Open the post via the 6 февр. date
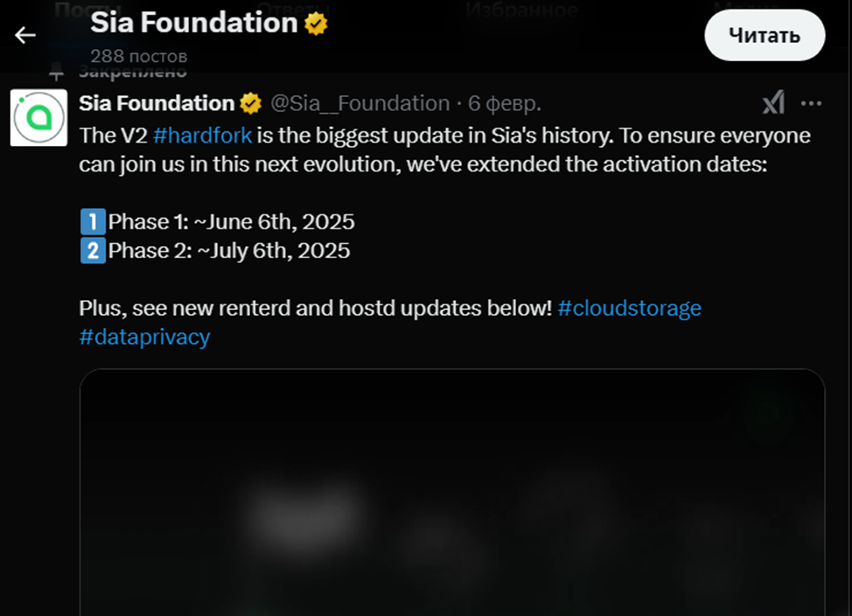The image size is (852, 616). pyautogui.click(x=505, y=103)
